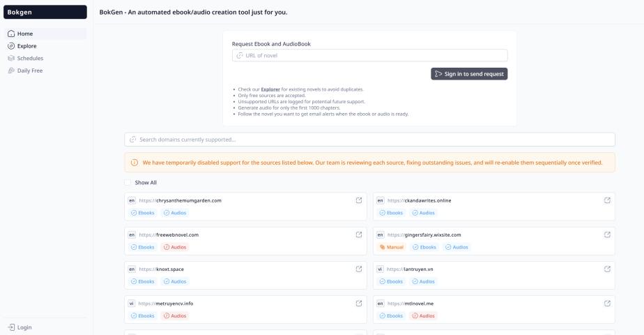Click Login at bottom of sidebar
This screenshot has height=335, width=644.
click(x=24, y=327)
